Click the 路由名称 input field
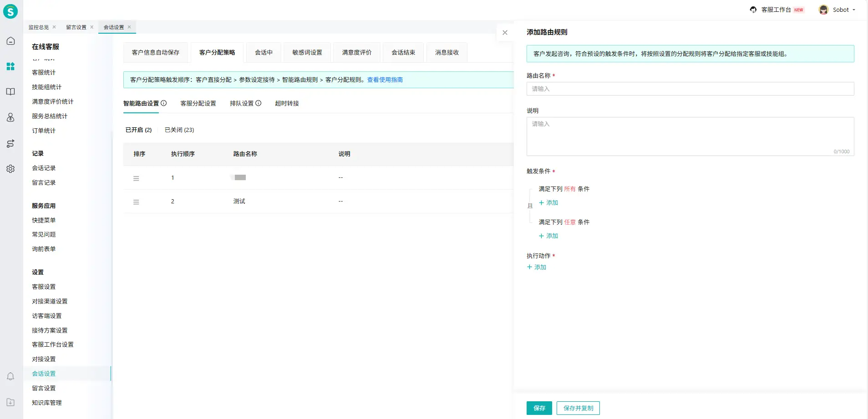 690,89
